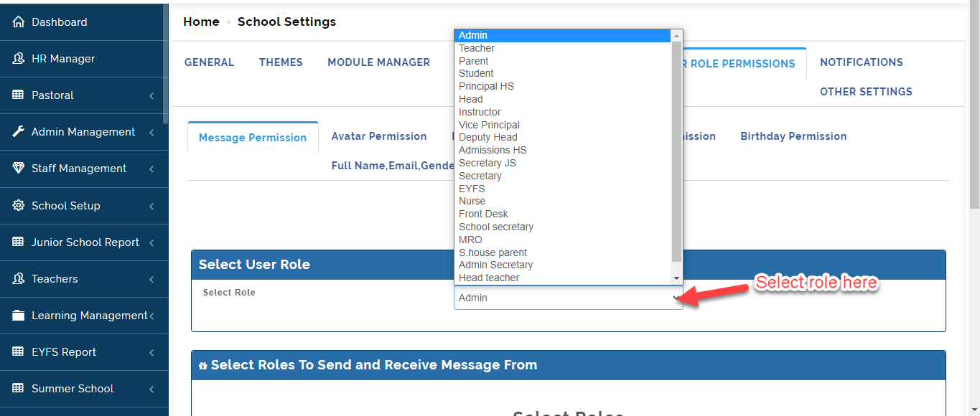Expand the School Setup chevron

coord(151,207)
